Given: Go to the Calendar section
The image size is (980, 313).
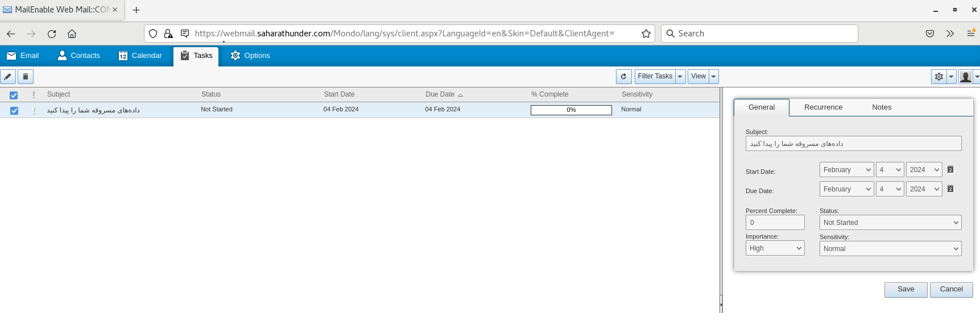Looking at the screenshot, I should (x=140, y=56).
